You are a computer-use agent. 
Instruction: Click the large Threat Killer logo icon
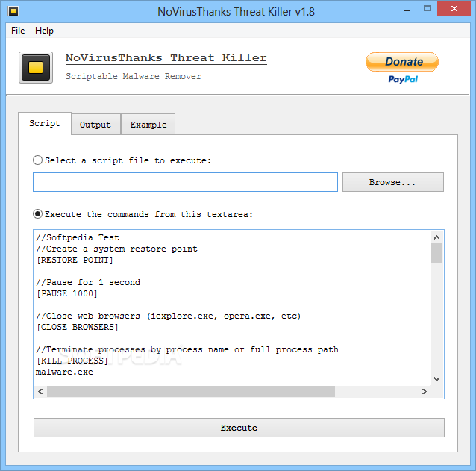[36, 67]
